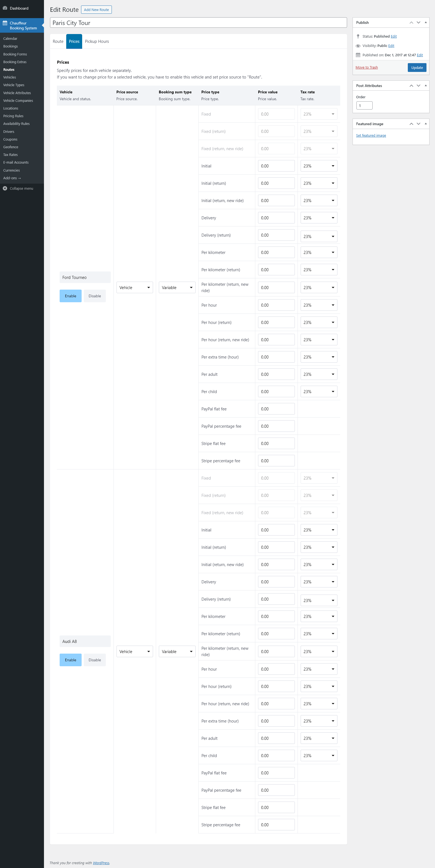Open Audi A8 booking sum type dropdown

(177, 651)
